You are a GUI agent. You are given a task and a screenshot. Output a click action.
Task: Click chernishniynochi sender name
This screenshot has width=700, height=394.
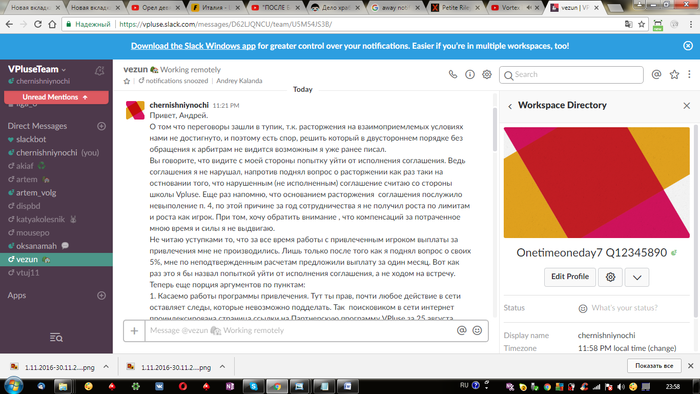pos(179,105)
